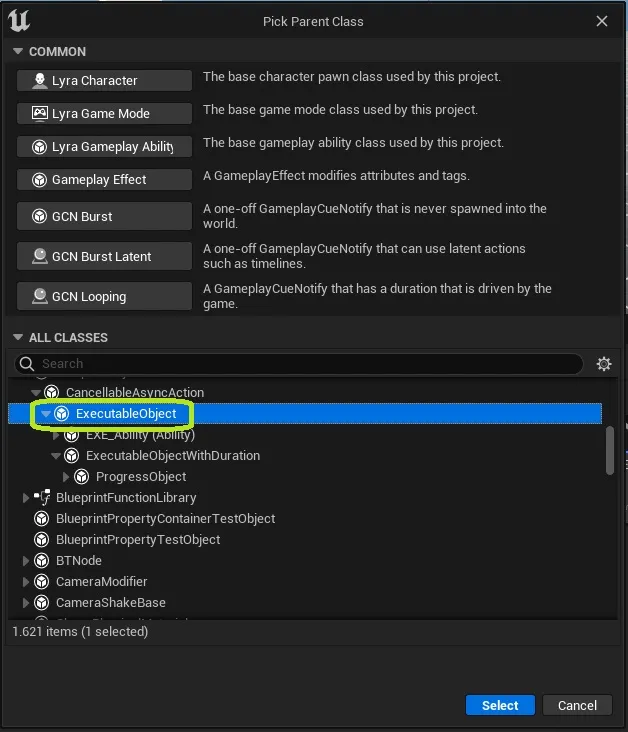Viewport: 628px width, 732px height.
Task: Collapse the COMMON section
Action: (18, 51)
